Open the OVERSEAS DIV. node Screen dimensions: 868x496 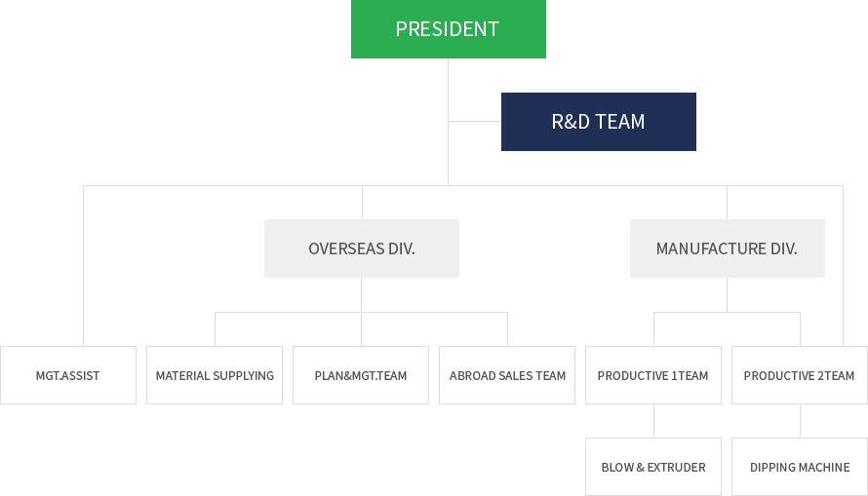point(361,248)
